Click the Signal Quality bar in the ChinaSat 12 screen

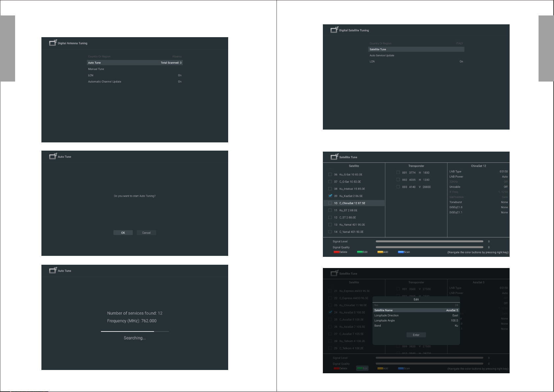(429, 247)
